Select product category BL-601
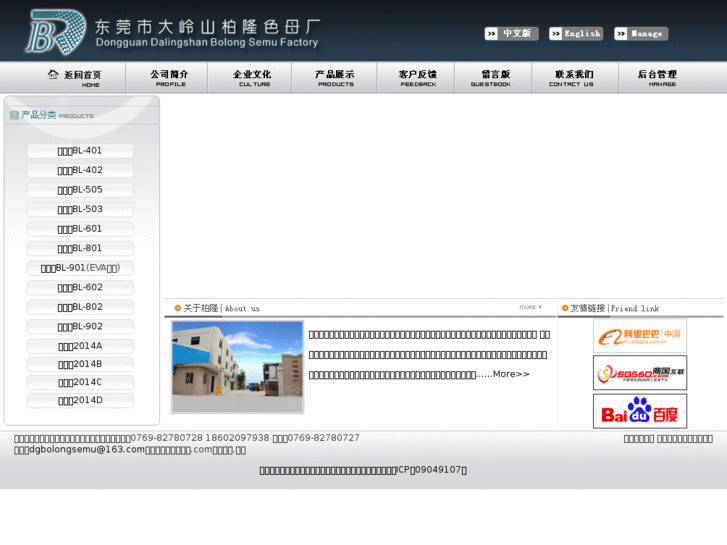This screenshot has width=727, height=545. point(80,229)
